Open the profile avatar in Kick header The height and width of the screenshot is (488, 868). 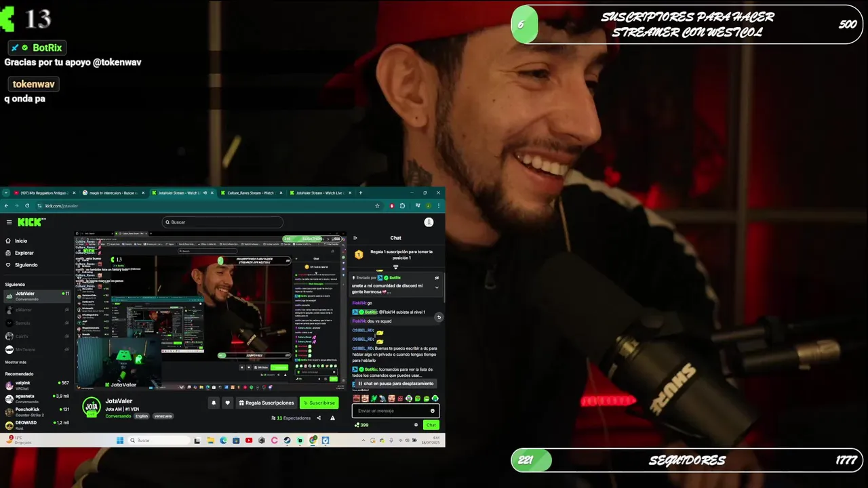(x=429, y=222)
